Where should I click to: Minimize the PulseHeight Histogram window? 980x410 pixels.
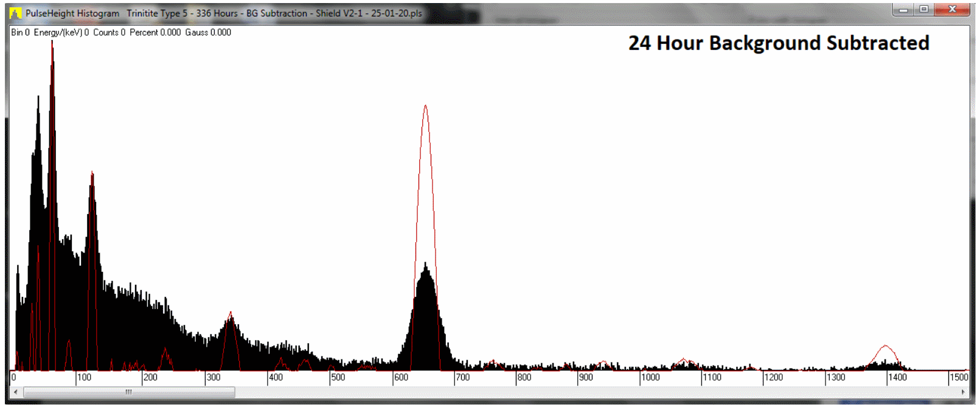[903, 10]
